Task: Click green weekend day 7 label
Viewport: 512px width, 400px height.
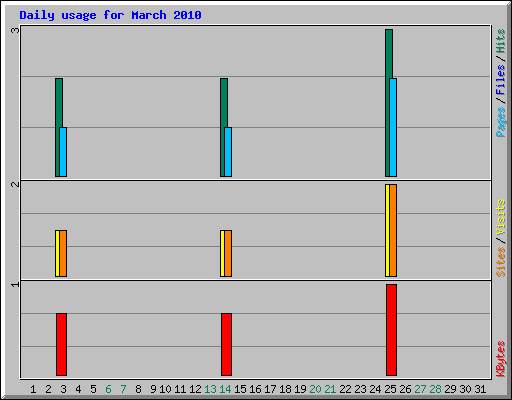Action: click(123, 389)
